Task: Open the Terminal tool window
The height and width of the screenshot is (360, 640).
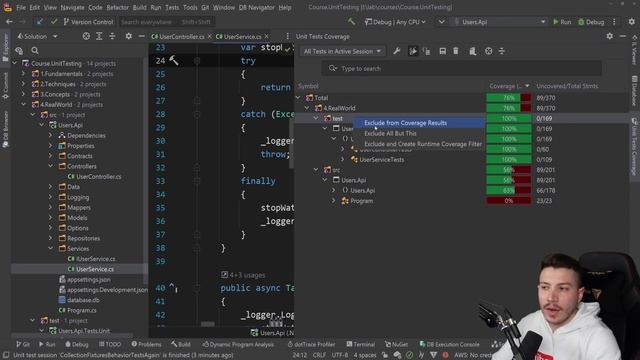Action: 360,344
